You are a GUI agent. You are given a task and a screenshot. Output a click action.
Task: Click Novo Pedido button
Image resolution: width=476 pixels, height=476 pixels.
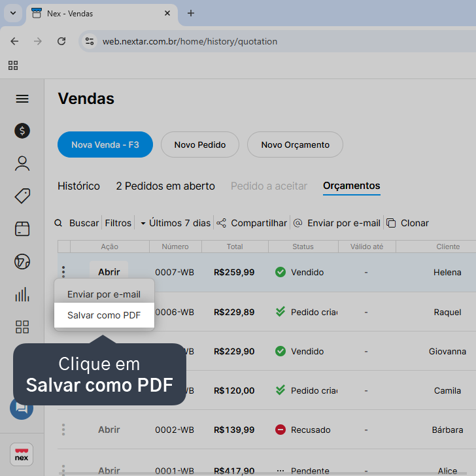(x=200, y=144)
